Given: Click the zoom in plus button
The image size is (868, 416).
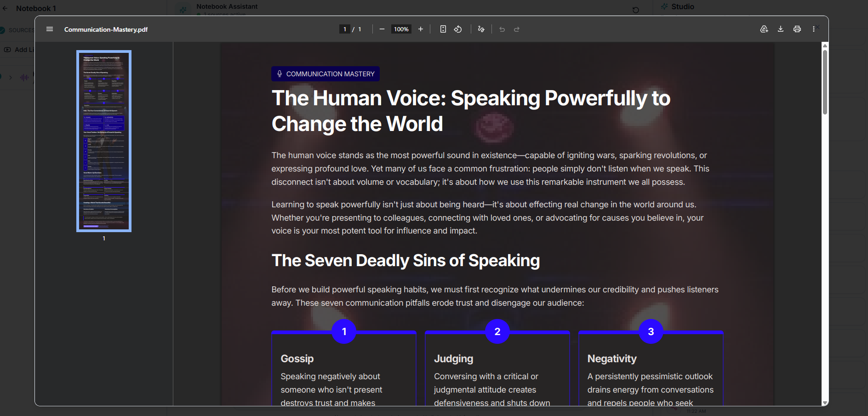Looking at the screenshot, I should pos(420,29).
